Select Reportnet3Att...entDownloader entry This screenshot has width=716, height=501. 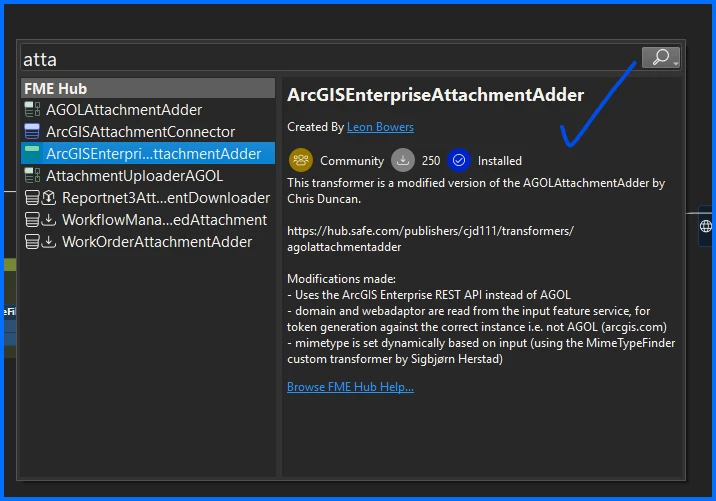(148, 198)
